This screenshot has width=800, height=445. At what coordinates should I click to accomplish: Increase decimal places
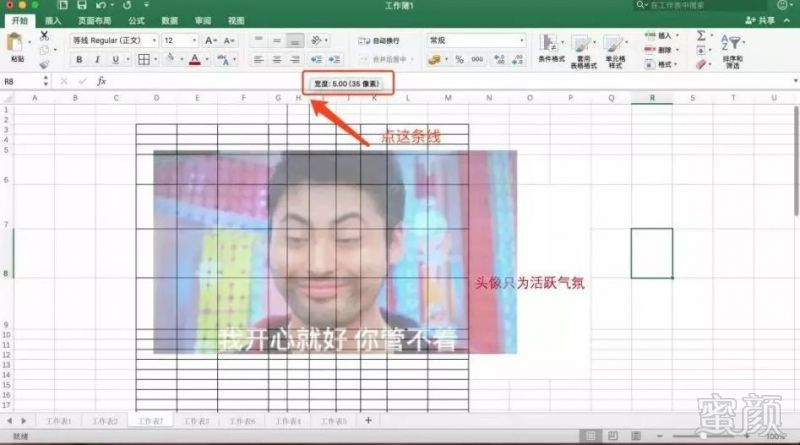pos(499,60)
